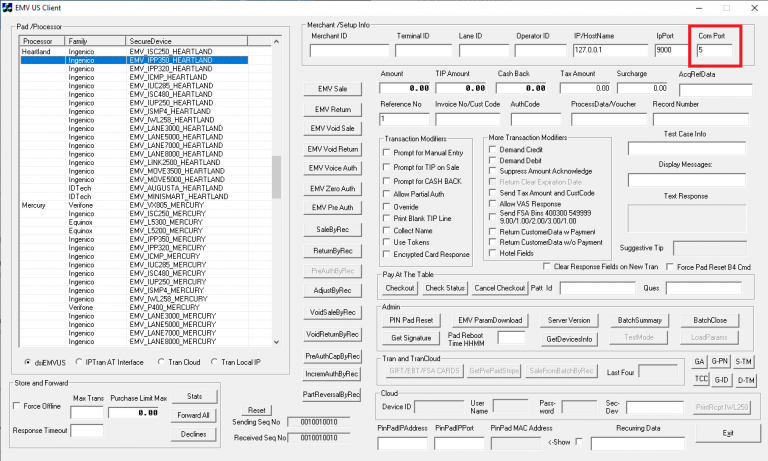Toggle the Override checkbox

(386, 207)
